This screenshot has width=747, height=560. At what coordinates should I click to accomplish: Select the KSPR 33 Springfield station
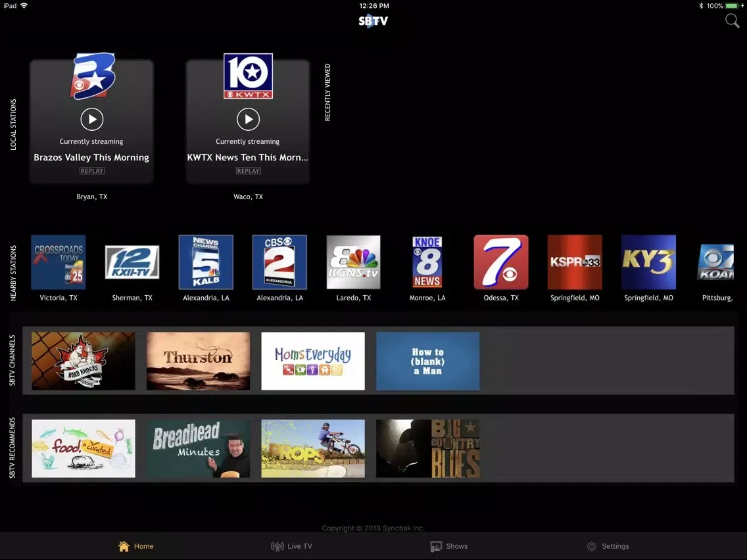pos(575,262)
